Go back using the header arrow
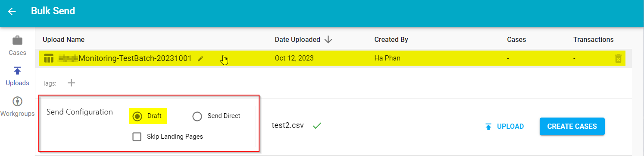 click(12, 12)
